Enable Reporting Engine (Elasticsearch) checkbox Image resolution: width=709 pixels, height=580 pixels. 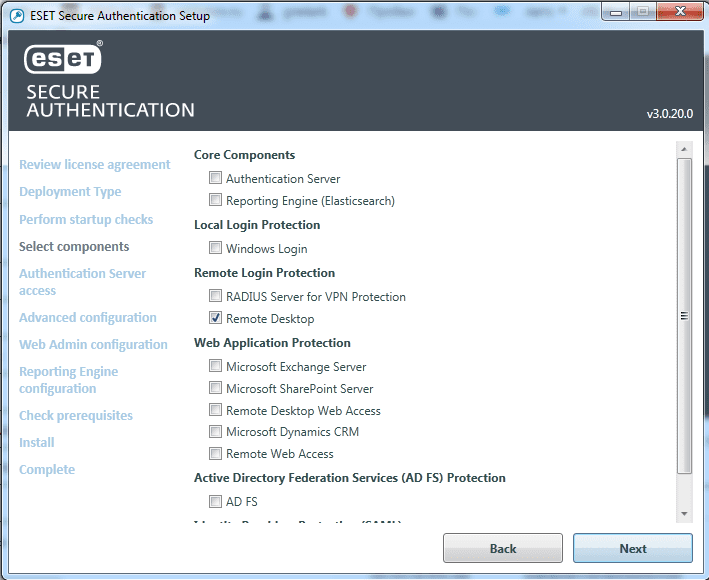click(x=215, y=200)
